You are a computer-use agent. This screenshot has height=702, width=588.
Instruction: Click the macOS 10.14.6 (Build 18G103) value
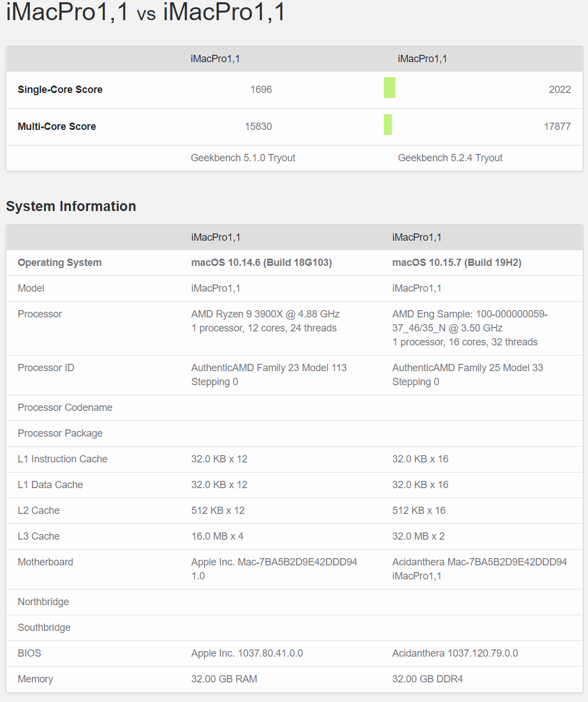coord(262,263)
